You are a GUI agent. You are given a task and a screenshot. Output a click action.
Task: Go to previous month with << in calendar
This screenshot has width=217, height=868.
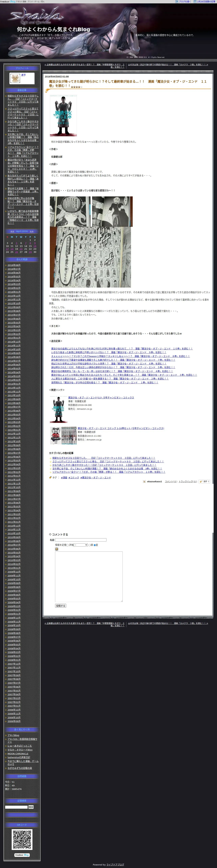(x=12, y=231)
